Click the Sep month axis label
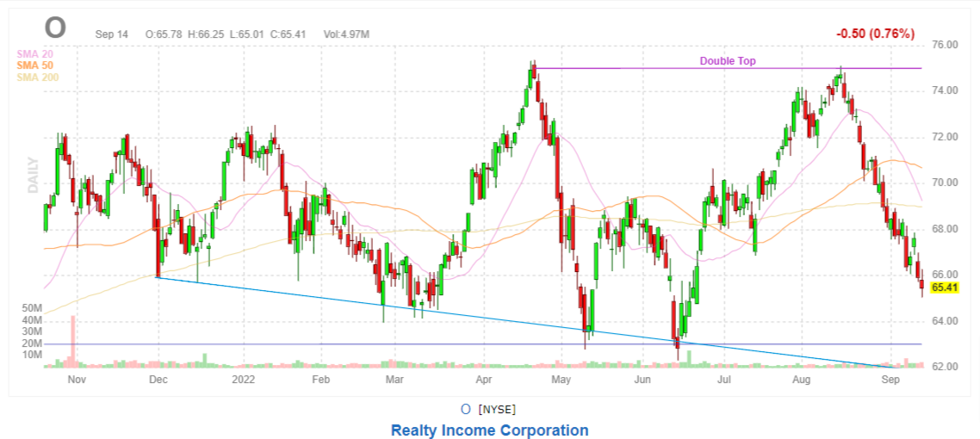Viewport: 980px width, 439px height. [890, 379]
